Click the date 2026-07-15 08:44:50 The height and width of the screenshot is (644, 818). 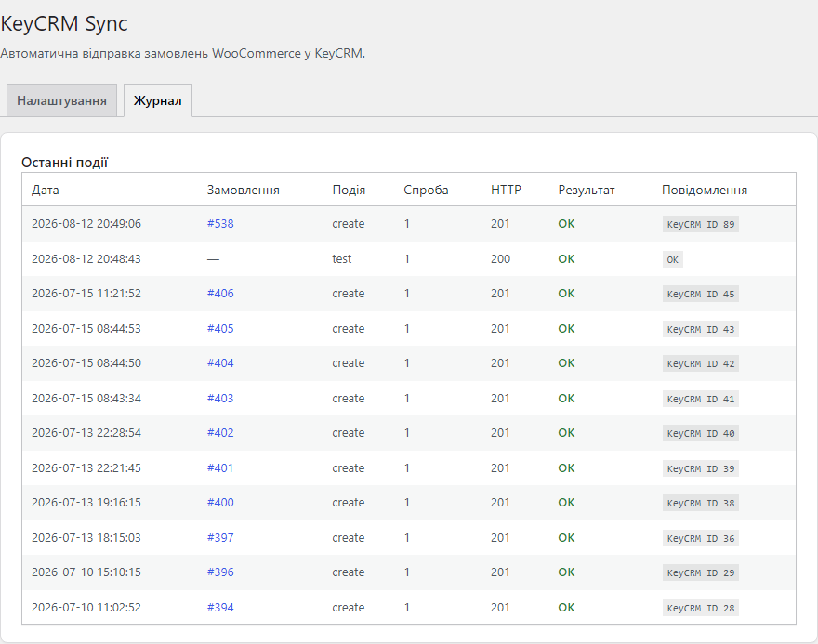(x=86, y=363)
